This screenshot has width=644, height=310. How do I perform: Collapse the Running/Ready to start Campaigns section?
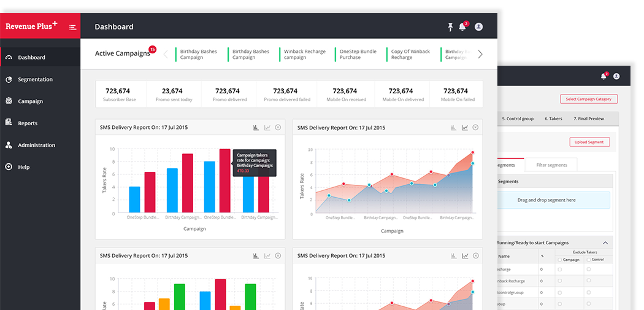tap(605, 243)
